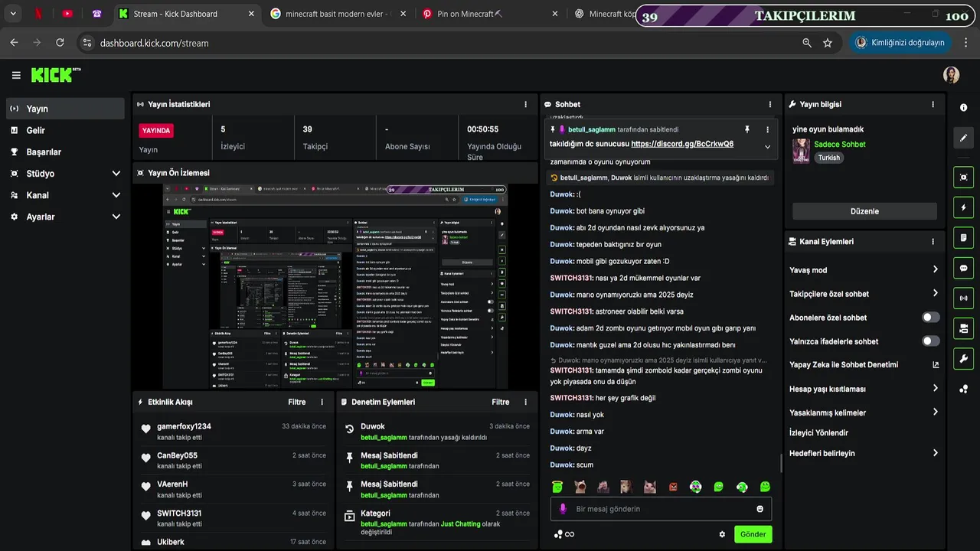Toggle channel actions camera icon in right toolbar
The width and height of the screenshot is (980, 551).
coord(963,328)
